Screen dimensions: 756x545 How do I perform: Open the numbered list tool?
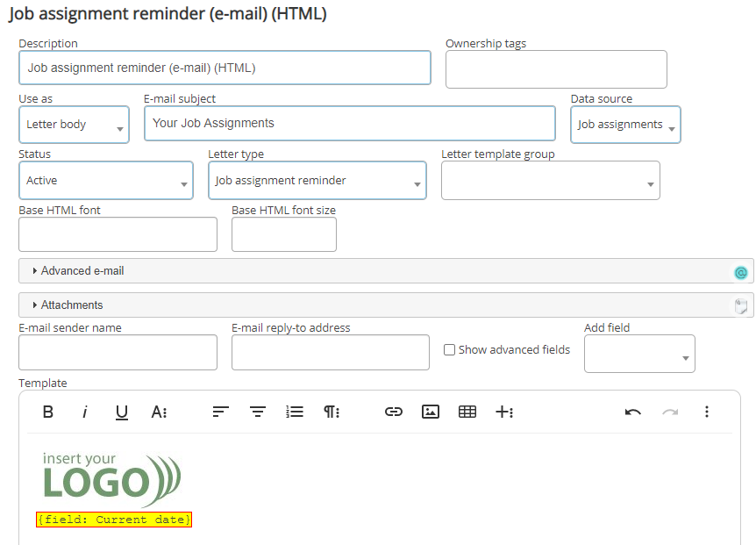point(295,412)
